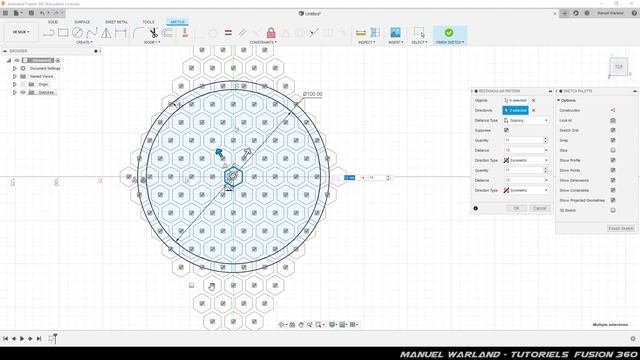Expand the Named Views tree node
The image size is (640, 360).
15,76
